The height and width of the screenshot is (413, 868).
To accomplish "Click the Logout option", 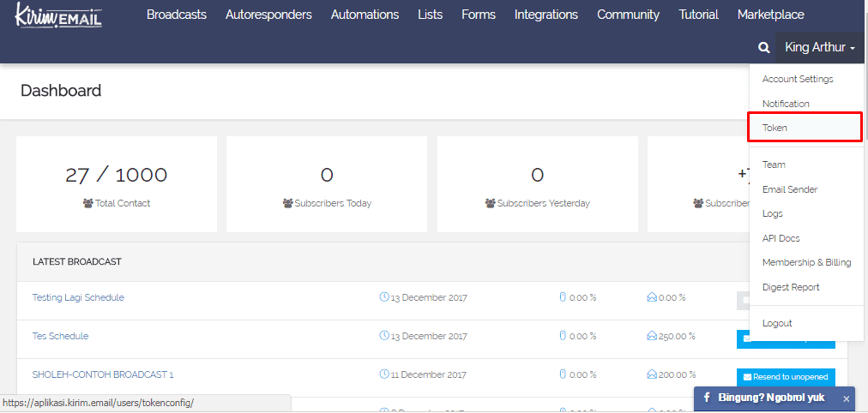I will 777,323.
